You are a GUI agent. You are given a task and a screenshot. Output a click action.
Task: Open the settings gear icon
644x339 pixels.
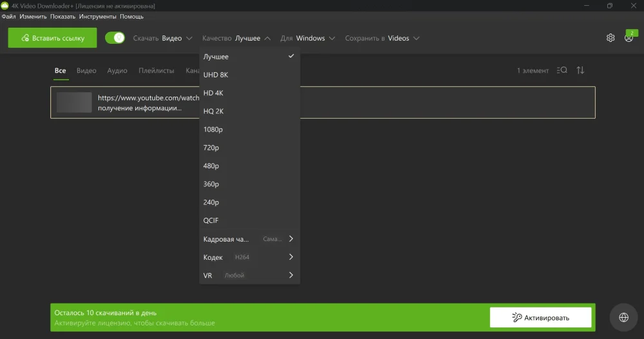click(611, 38)
